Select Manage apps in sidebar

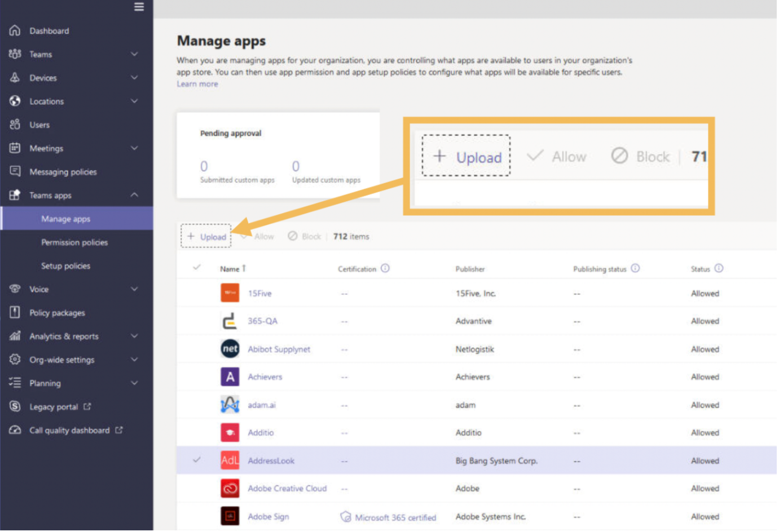[x=77, y=219]
